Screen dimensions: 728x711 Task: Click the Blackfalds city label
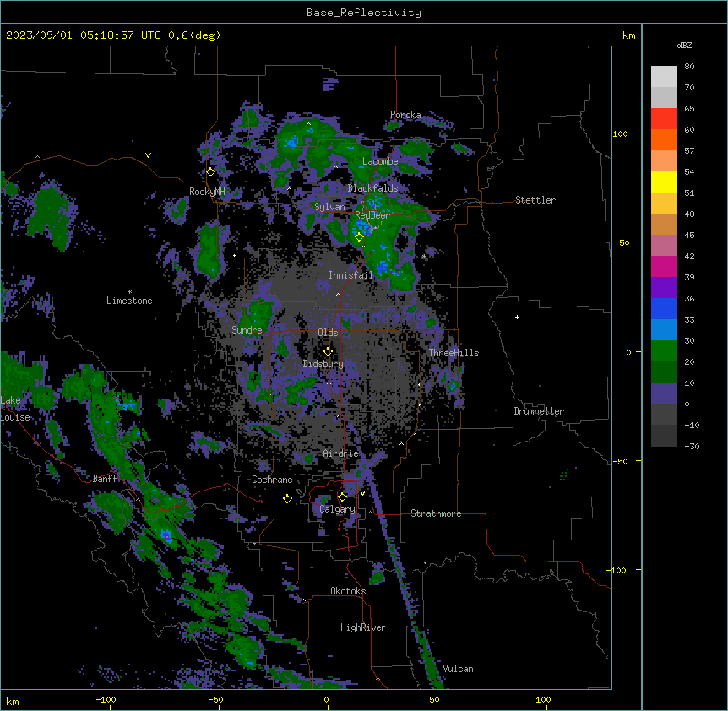372,188
